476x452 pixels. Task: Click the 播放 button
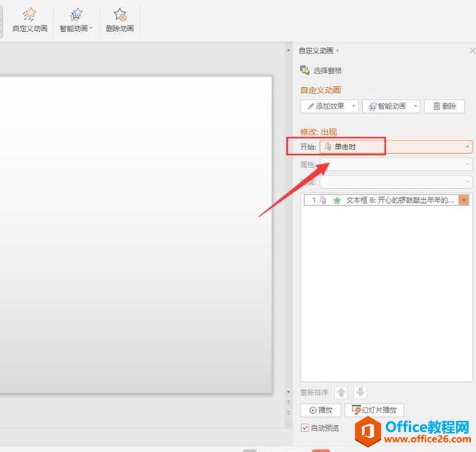(x=321, y=410)
